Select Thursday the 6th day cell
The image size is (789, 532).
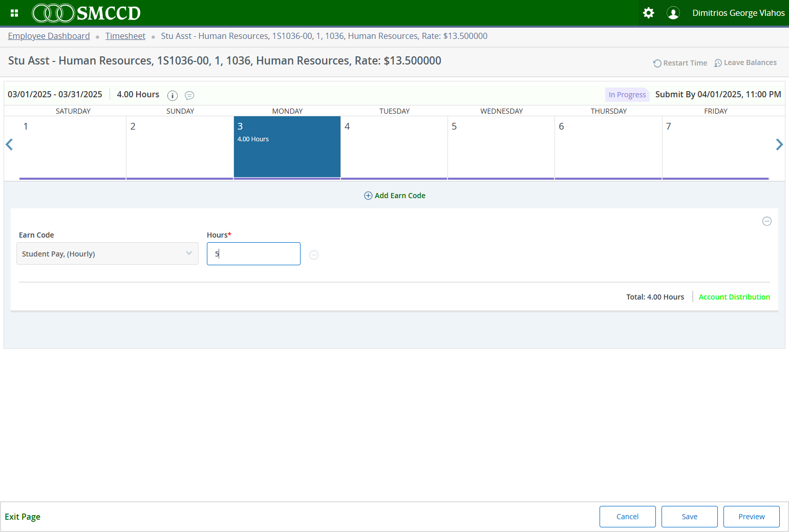(608, 147)
